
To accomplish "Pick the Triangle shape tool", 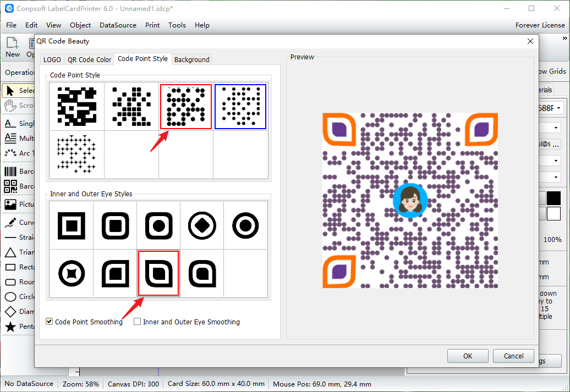I will click(18, 252).
